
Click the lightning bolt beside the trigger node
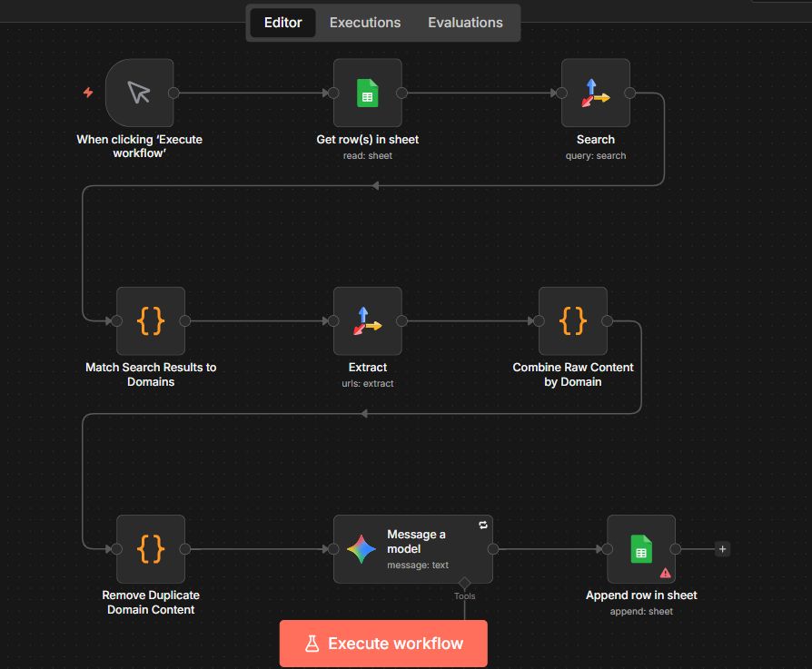click(88, 92)
